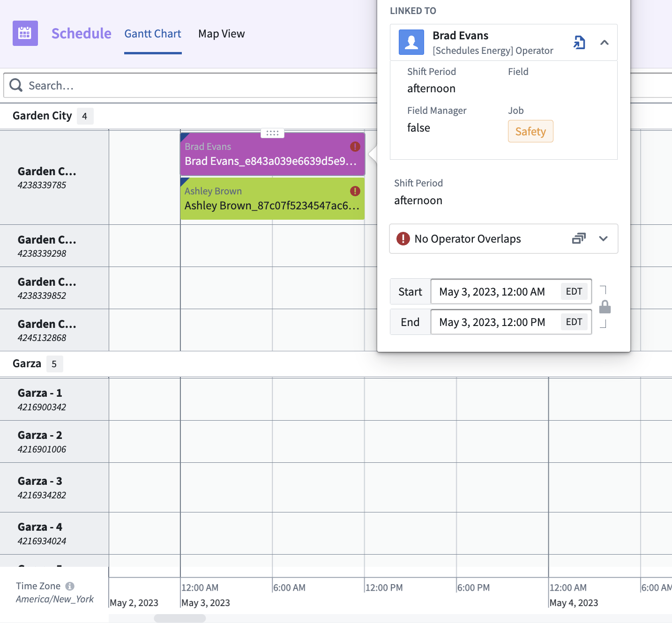Viewport: 672px width, 623px height.
Task: Select the Brad Evans purple schedule bar
Action: [x=272, y=154]
